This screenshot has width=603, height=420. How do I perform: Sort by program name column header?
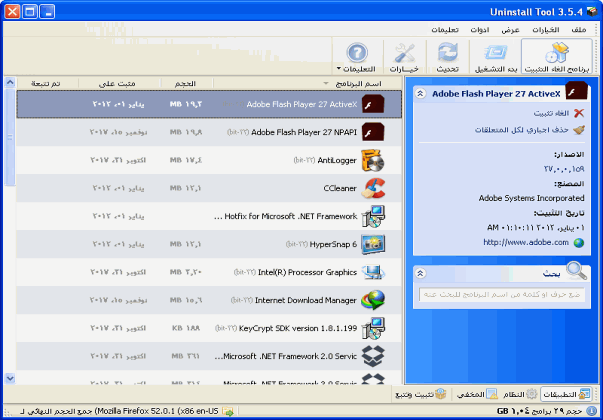[307, 83]
